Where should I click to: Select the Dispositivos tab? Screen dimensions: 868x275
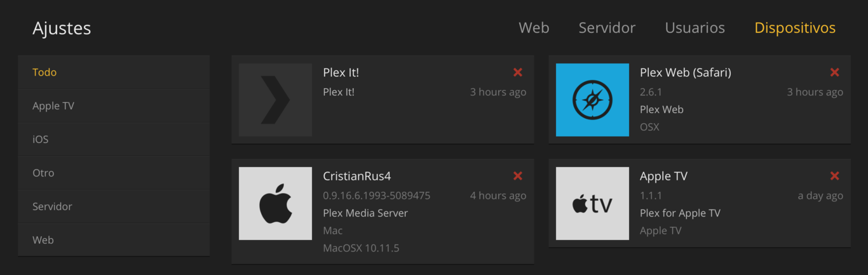795,28
